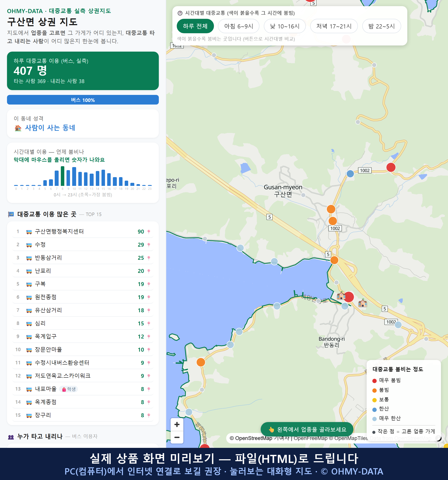448x480 pixels.
Task: Click pin icon for 수정시내버스환승센터 row
Action: pyautogui.click(x=149, y=363)
